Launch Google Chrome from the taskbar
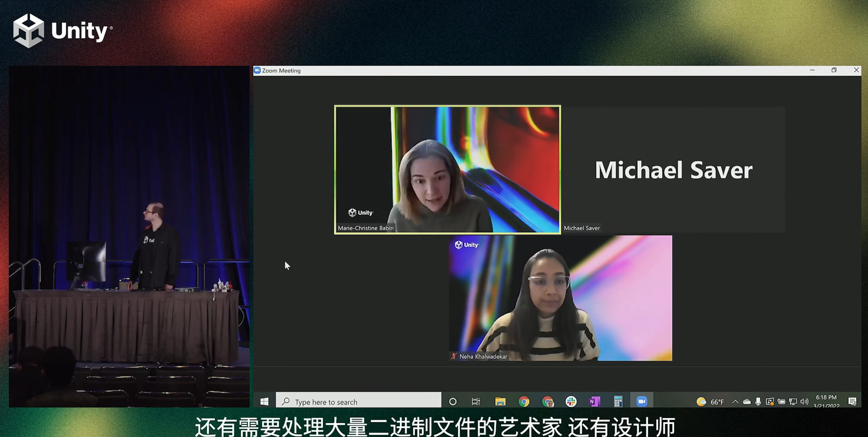The height and width of the screenshot is (437, 868). [x=524, y=401]
